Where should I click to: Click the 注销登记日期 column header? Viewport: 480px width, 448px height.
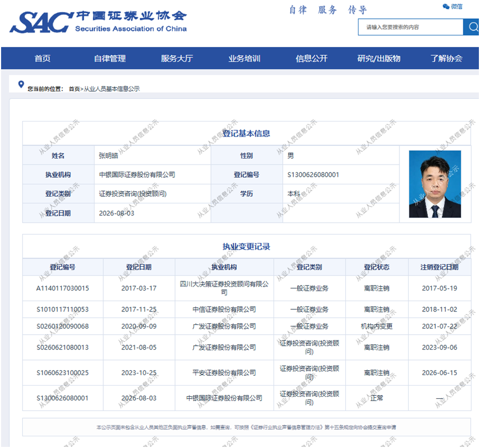[x=439, y=267]
